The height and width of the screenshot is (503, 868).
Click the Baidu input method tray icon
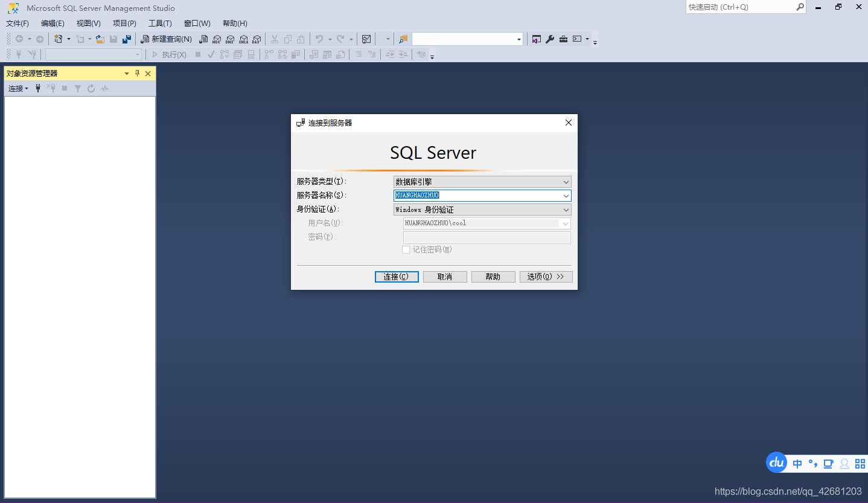click(776, 463)
